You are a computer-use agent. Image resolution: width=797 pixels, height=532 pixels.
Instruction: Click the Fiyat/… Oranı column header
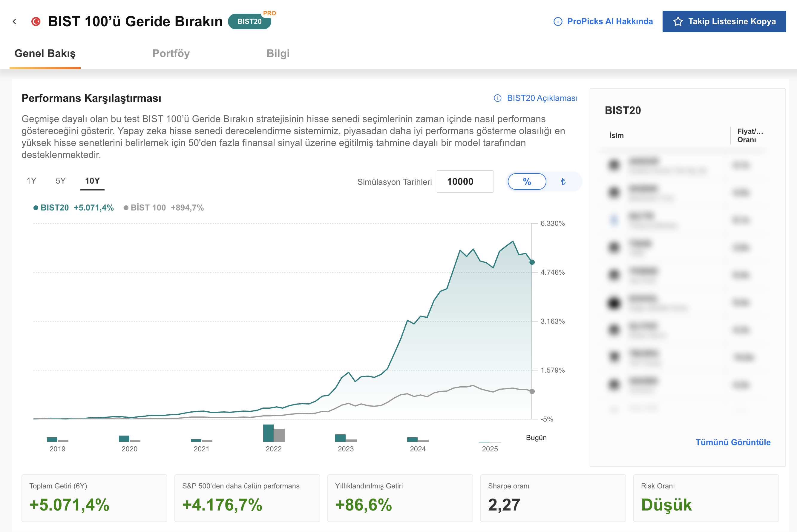(x=750, y=135)
